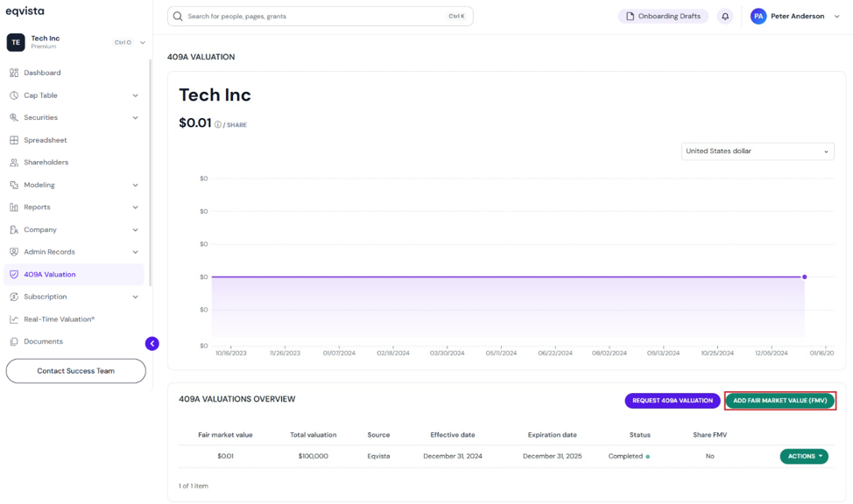Open Real-Time Valuation menu label
853x504 pixels.
[60, 319]
